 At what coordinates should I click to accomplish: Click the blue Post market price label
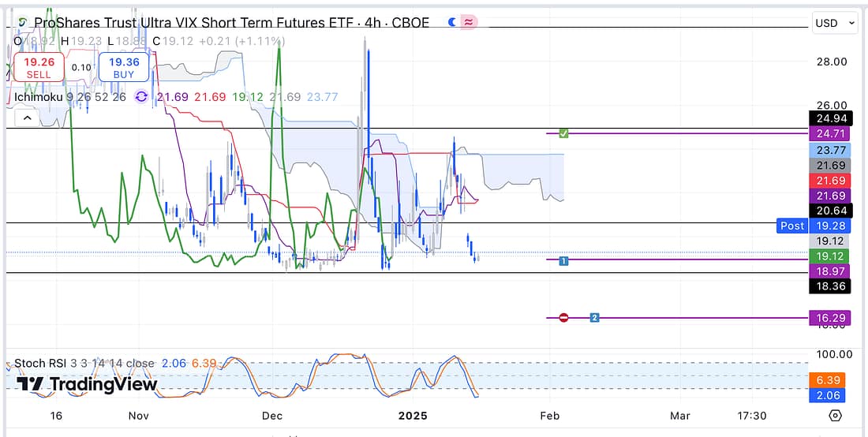tap(791, 226)
